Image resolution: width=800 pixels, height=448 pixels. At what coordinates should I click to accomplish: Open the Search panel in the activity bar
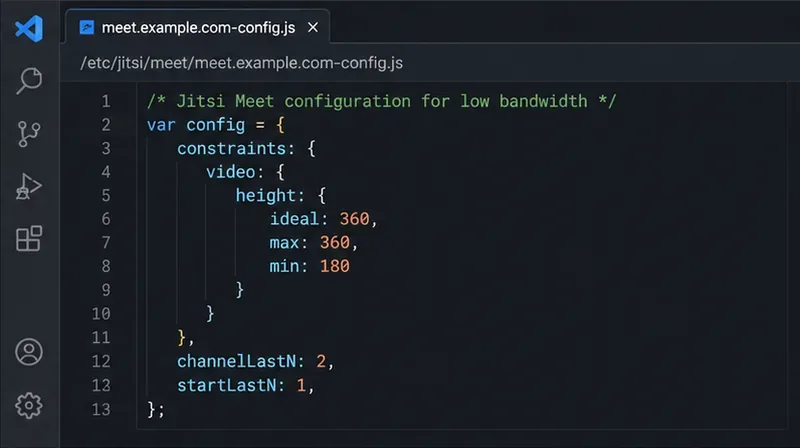[x=29, y=81]
